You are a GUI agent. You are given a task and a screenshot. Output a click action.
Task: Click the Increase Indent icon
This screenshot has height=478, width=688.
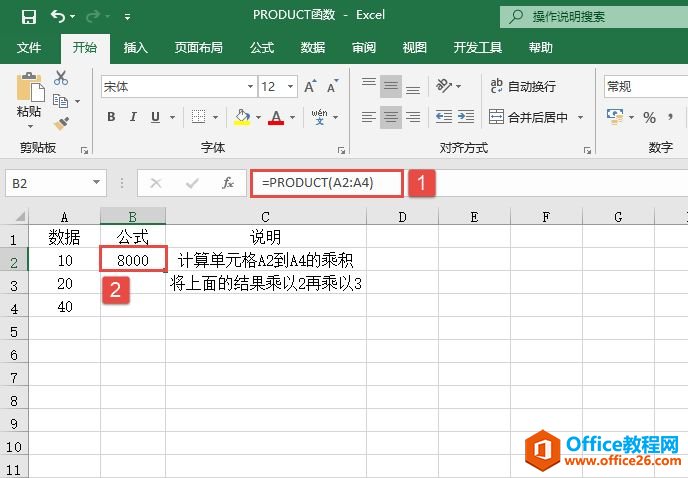(467, 117)
